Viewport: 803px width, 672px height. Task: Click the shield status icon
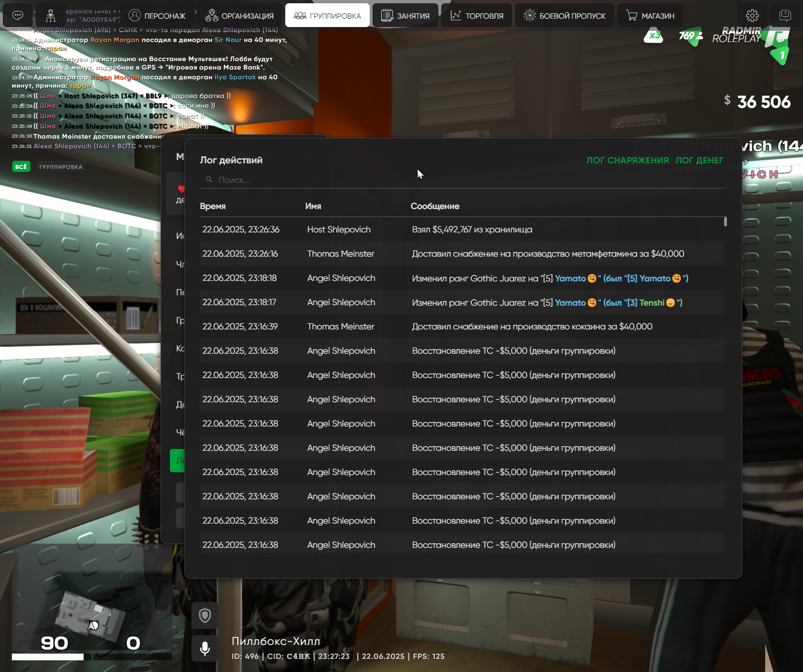tap(205, 616)
